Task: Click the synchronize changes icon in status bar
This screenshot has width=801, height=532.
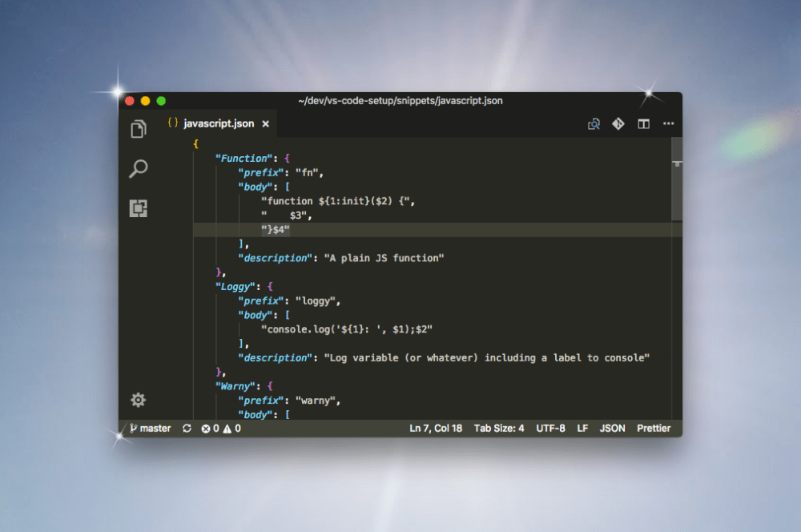Action: [186, 428]
